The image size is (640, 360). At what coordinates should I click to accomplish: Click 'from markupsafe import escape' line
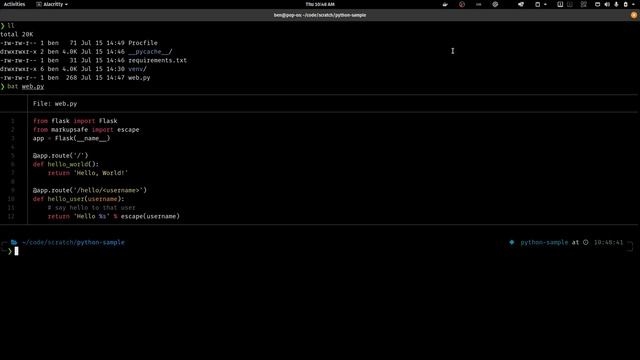pyautogui.click(x=86, y=129)
